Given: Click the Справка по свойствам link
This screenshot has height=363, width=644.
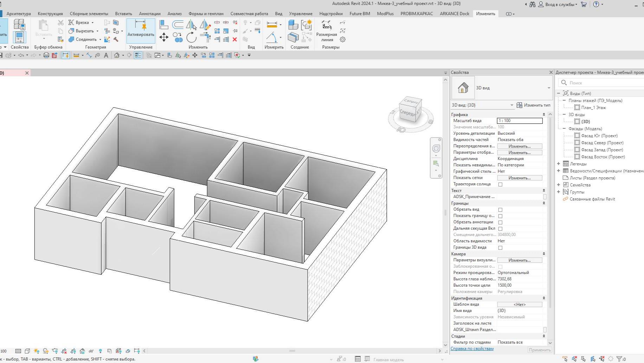Looking at the screenshot, I should pos(471,348).
